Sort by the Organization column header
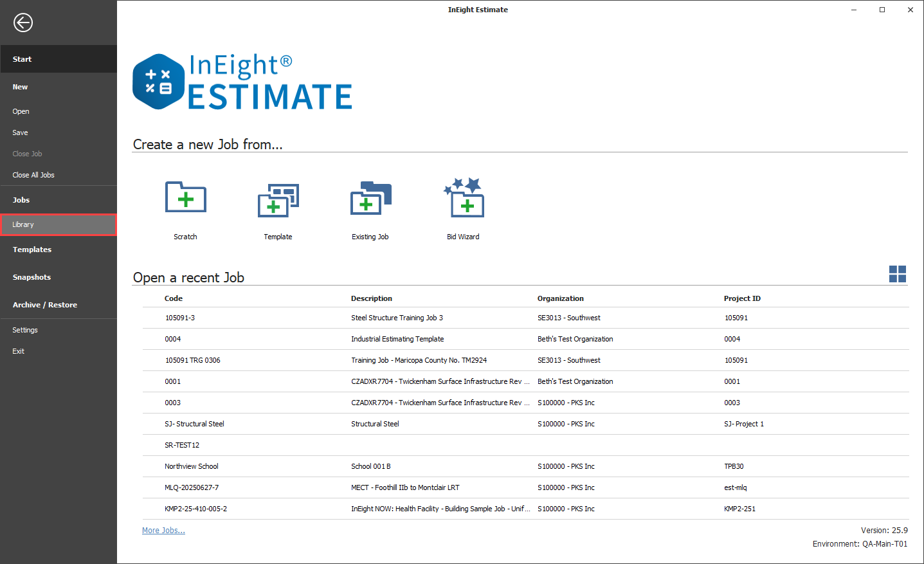Screen dimensions: 924x564 561,298
